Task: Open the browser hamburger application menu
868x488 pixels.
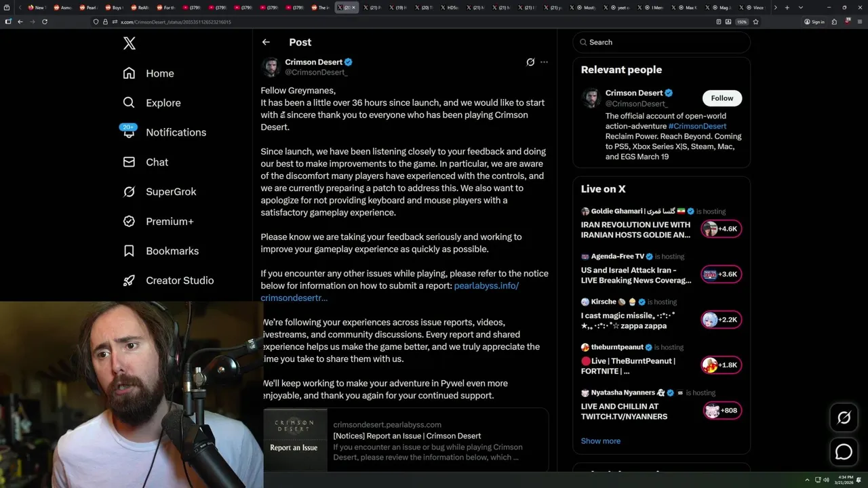Action: (x=859, y=22)
